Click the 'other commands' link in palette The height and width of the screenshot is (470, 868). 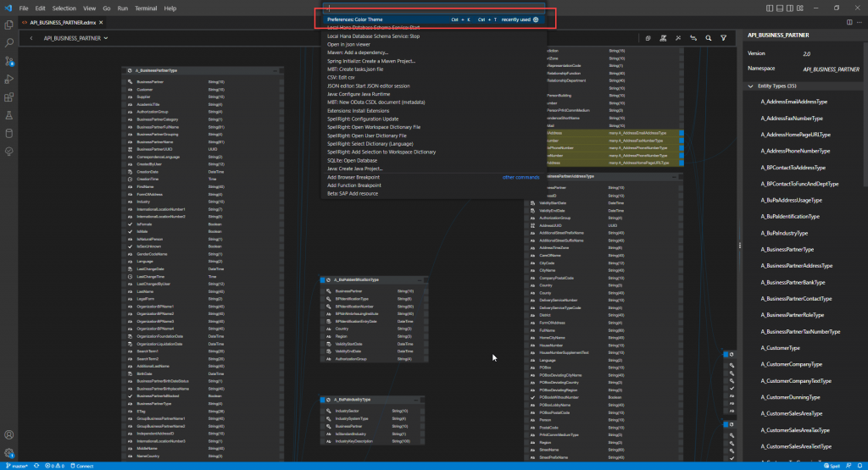point(520,178)
